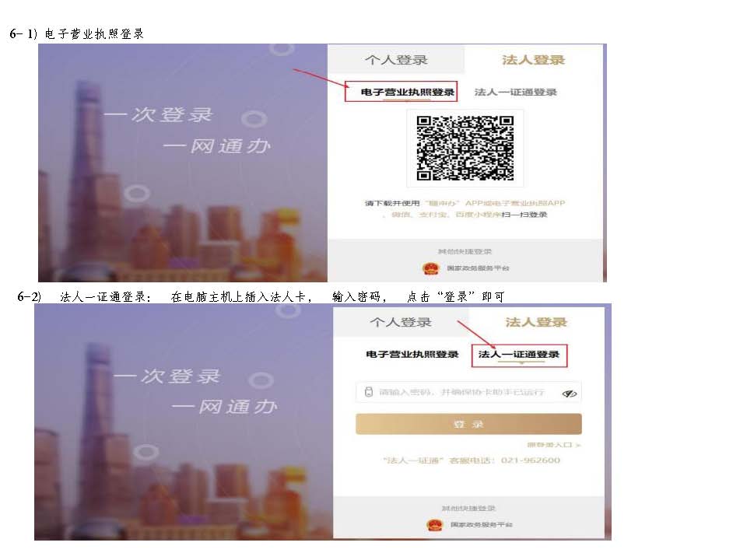Click the card icon inside the password field
The width and height of the screenshot is (747, 560).
pos(369,393)
